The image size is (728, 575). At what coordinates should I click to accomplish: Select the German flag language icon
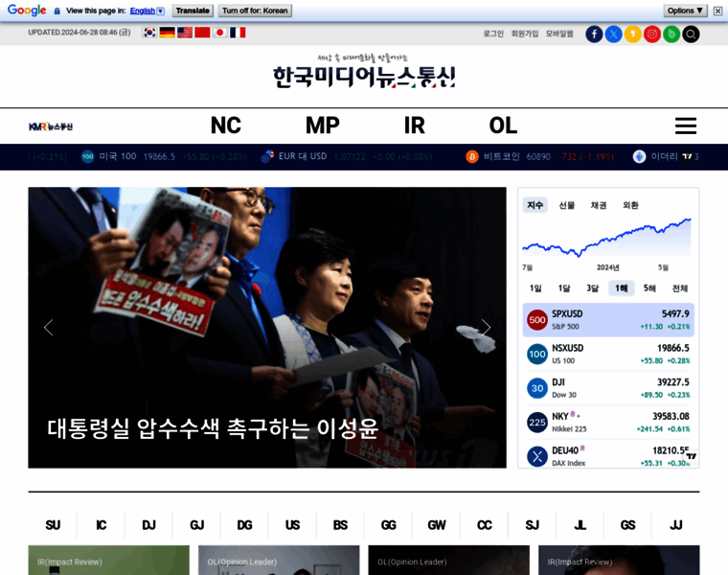[x=167, y=33]
